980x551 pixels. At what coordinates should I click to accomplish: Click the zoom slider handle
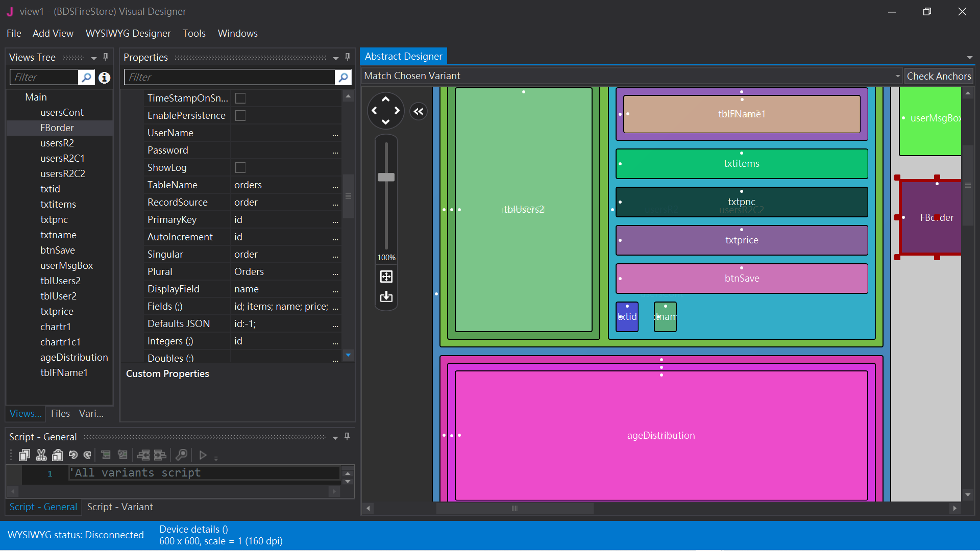pyautogui.click(x=386, y=177)
